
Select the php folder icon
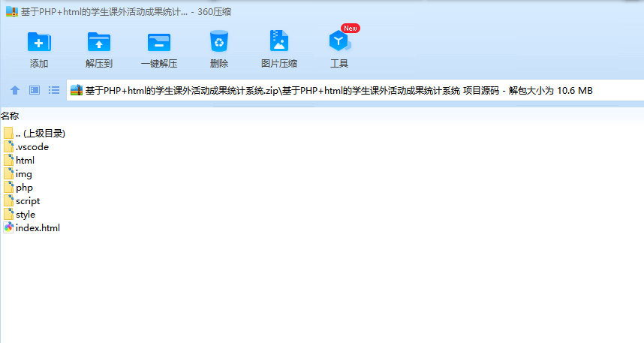click(x=8, y=188)
